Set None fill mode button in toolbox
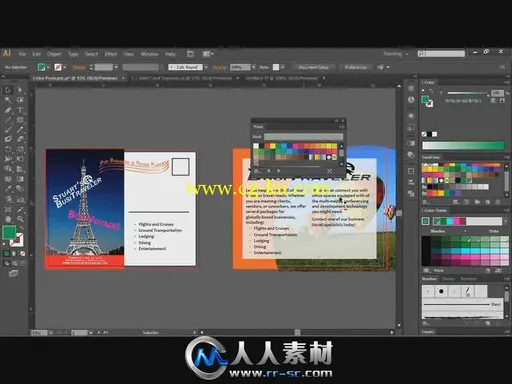This screenshot has width=512, height=384. (22, 254)
